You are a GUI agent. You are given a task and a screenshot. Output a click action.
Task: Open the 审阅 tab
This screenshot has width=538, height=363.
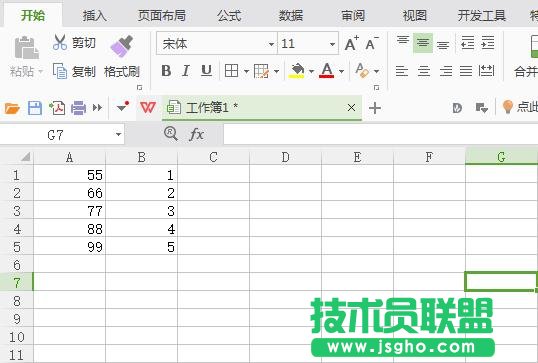pyautogui.click(x=353, y=15)
